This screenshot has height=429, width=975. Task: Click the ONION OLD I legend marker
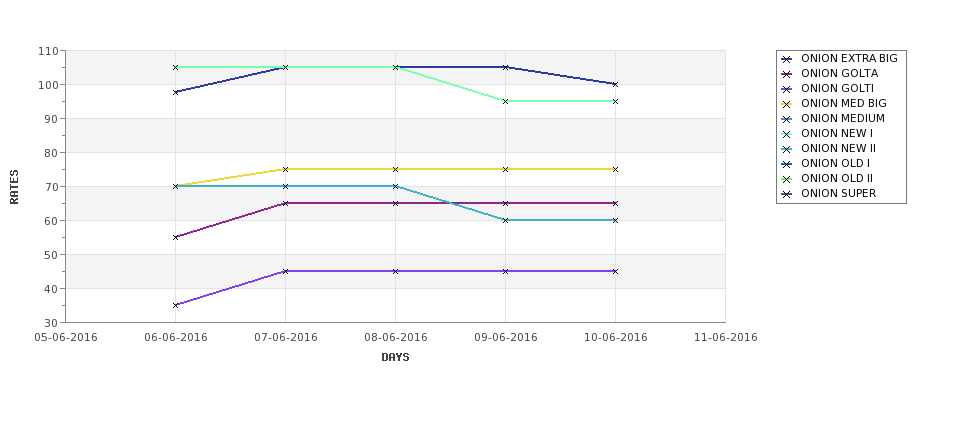[x=787, y=164]
